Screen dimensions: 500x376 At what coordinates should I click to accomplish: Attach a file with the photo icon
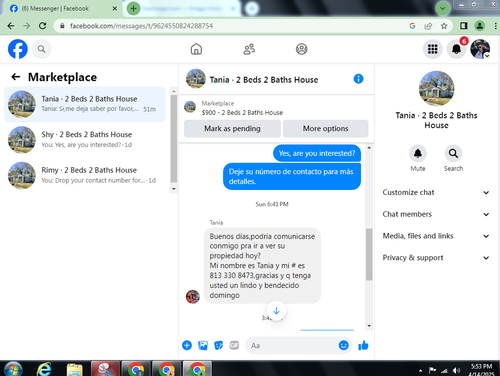[203, 345]
